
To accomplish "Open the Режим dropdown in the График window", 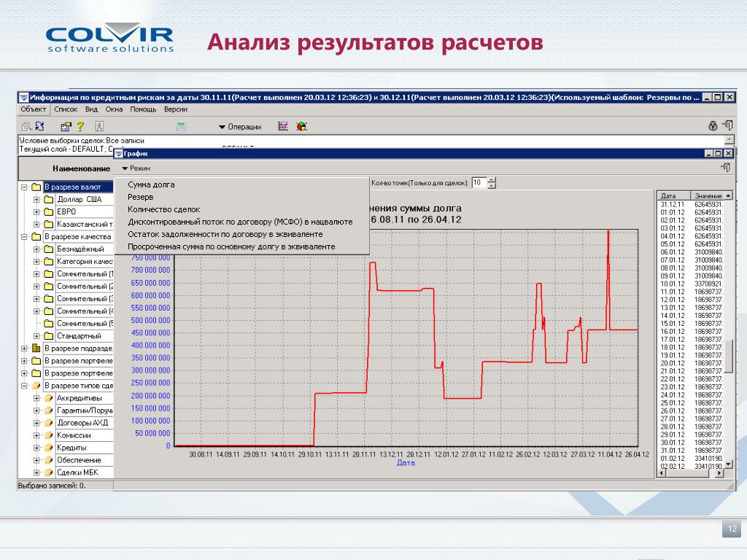I will coord(136,168).
